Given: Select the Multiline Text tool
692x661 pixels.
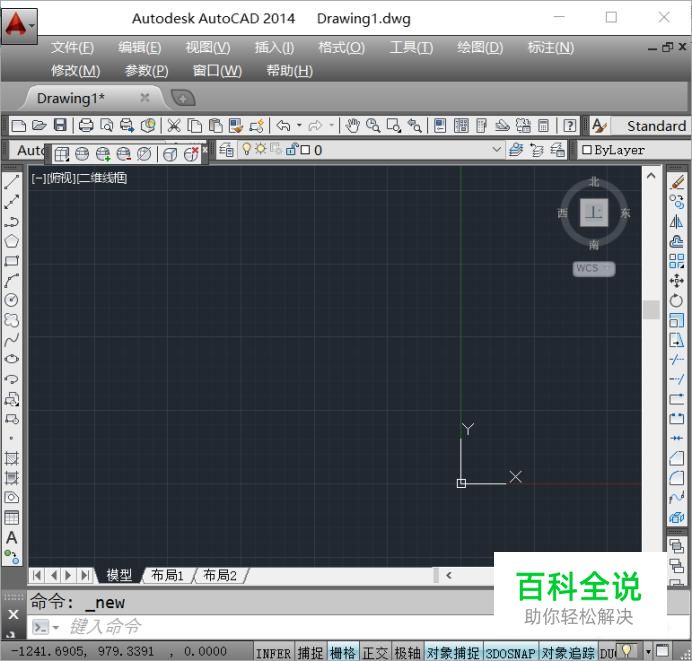Looking at the screenshot, I should tap(11, 538).
